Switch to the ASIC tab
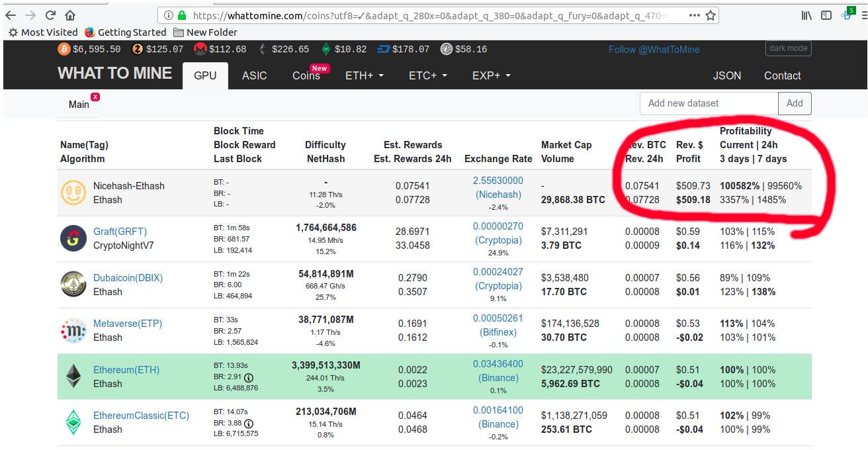 click(255, 75)
